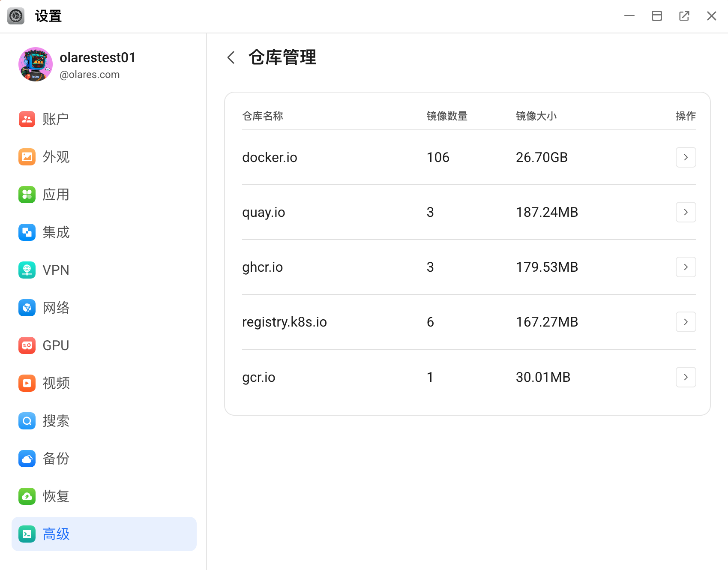Click the olarestest01 profile name
Viewport: 728px width, 570px height.
click(x=98, y=57)
